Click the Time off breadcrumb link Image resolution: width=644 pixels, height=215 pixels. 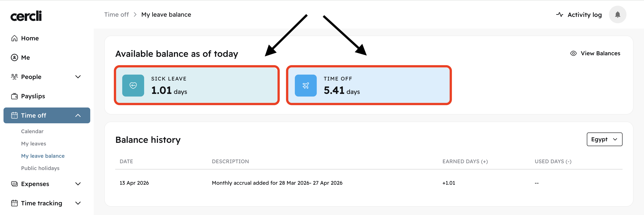tap(117, 14)
